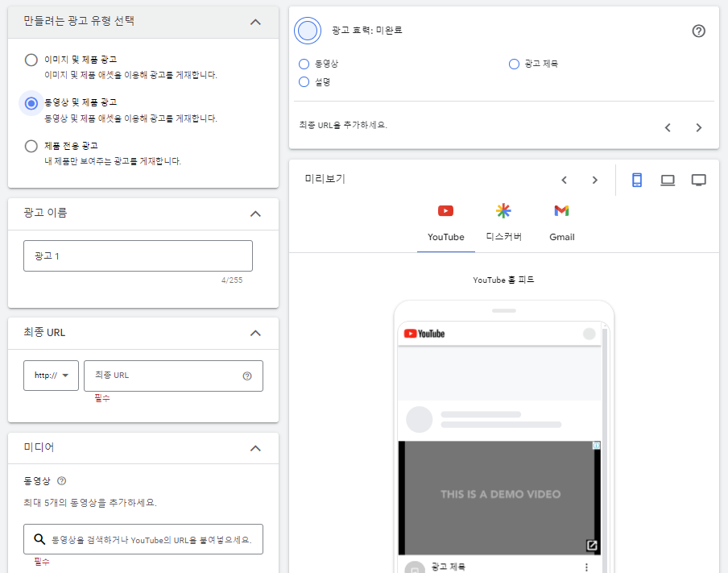Click the next arrow in 미리보기

coord(595,180)
